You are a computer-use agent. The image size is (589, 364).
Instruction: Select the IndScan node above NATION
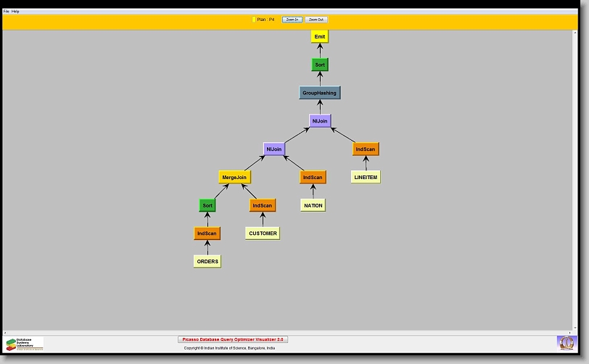pos(313,177)
